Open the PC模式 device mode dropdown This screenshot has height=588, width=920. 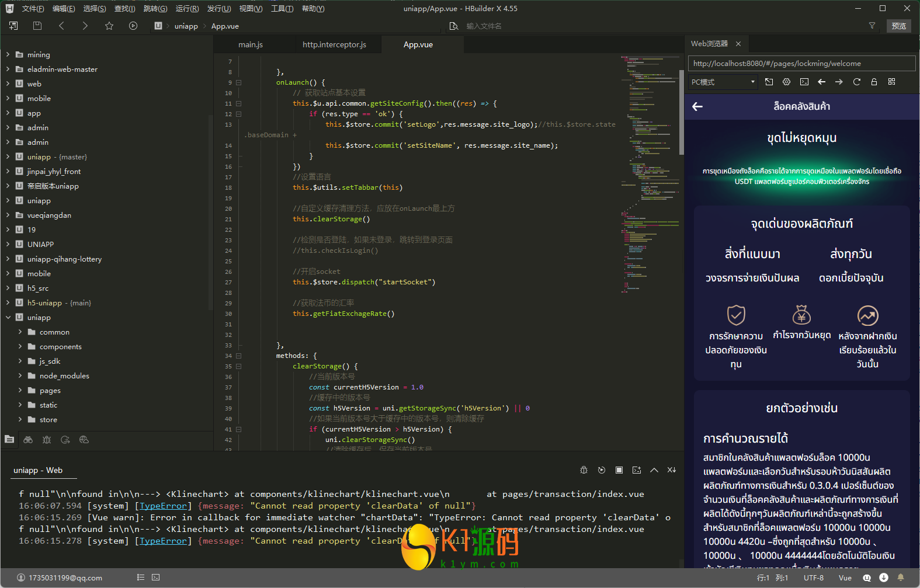723,82
